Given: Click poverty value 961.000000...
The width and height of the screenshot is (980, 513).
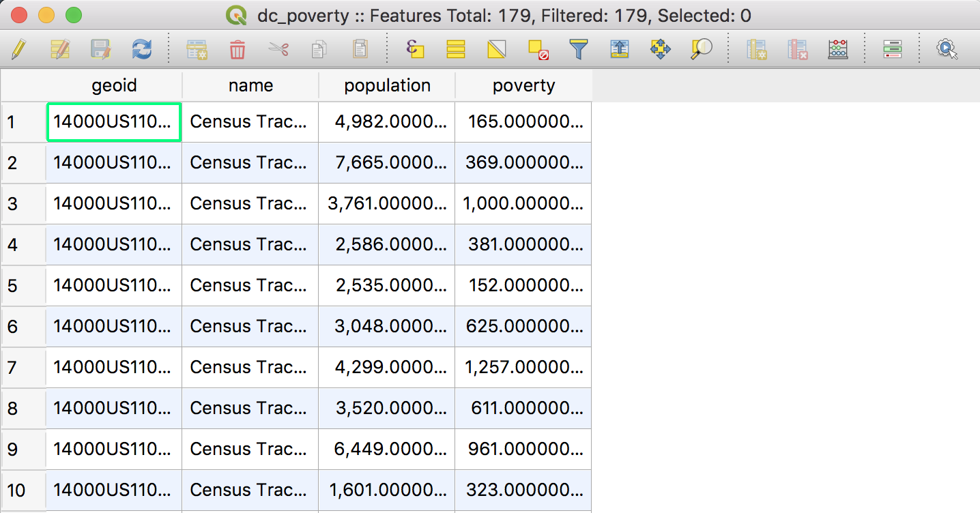Looking at the screenshot, I should 523,450.
